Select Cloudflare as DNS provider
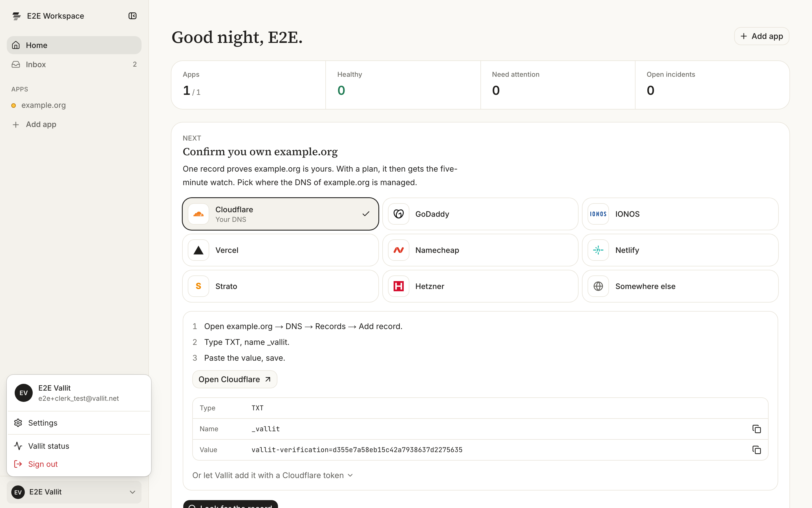This screenshot has height=508, width=812. [281, 214]
